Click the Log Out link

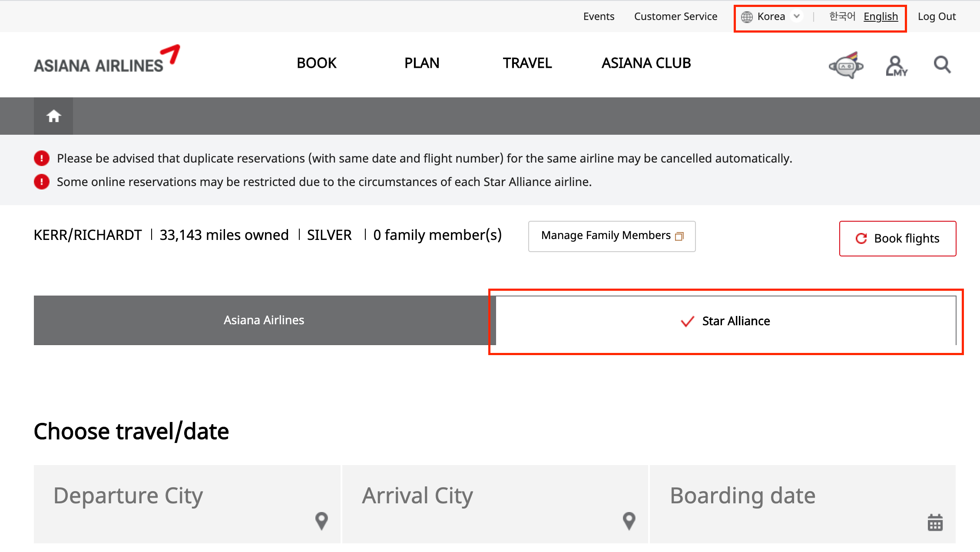tap(937, 17)
